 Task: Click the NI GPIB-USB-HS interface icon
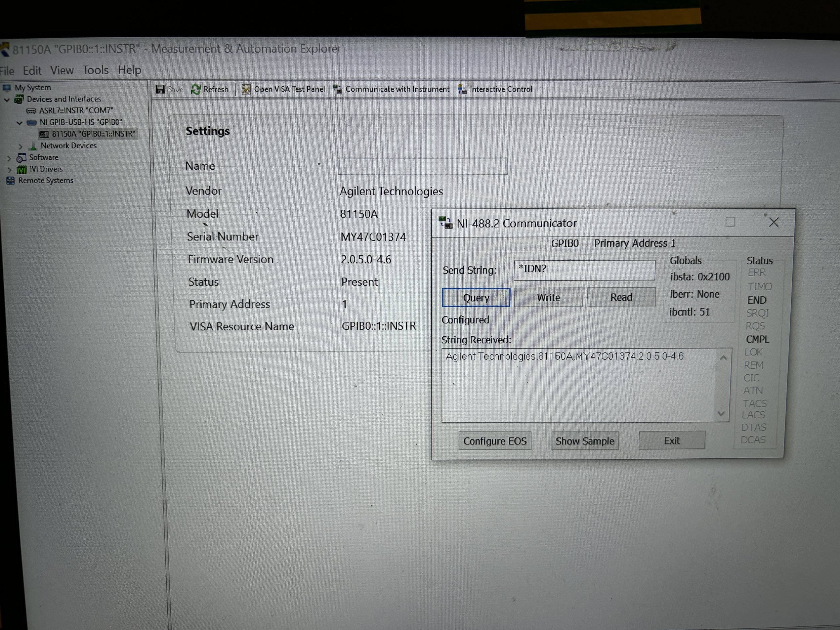click(x=32, y=123)
